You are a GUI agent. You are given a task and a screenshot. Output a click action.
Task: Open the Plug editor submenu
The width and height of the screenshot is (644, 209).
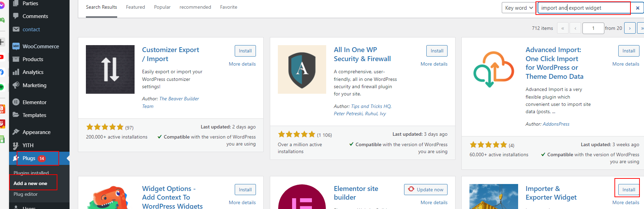[x=25, y=194]
